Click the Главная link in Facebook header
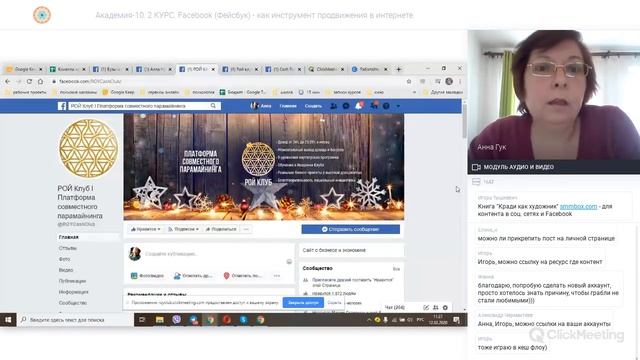The height and width of the screenshot is (360, 640). pos(288,106)
